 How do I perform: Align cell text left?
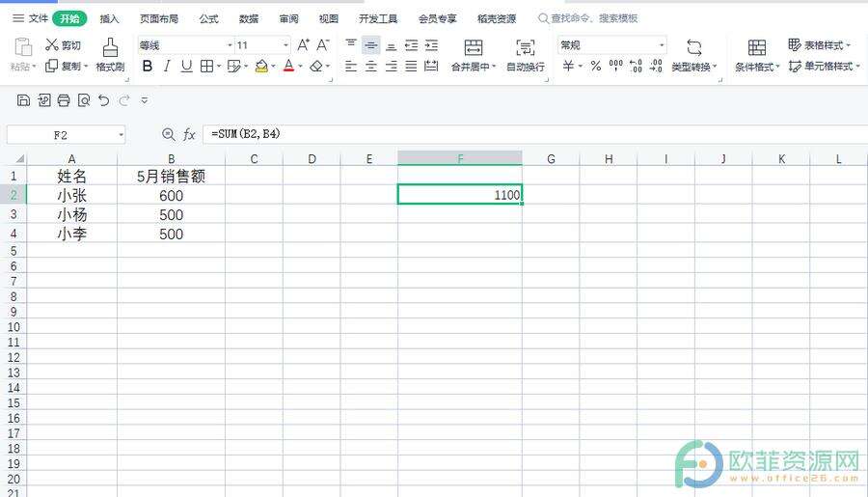(351, 67)
